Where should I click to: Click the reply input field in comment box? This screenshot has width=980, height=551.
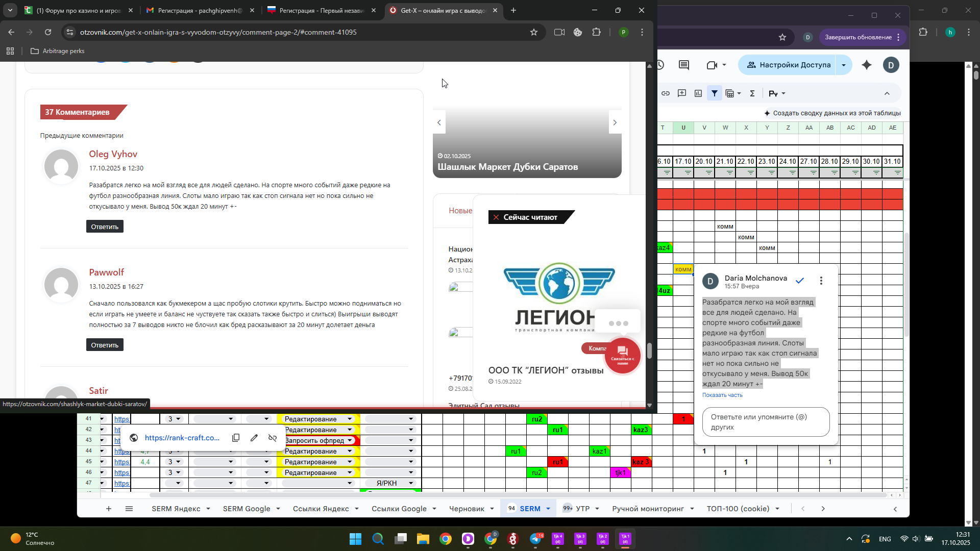pyautogui.click(x=766, y=422)
